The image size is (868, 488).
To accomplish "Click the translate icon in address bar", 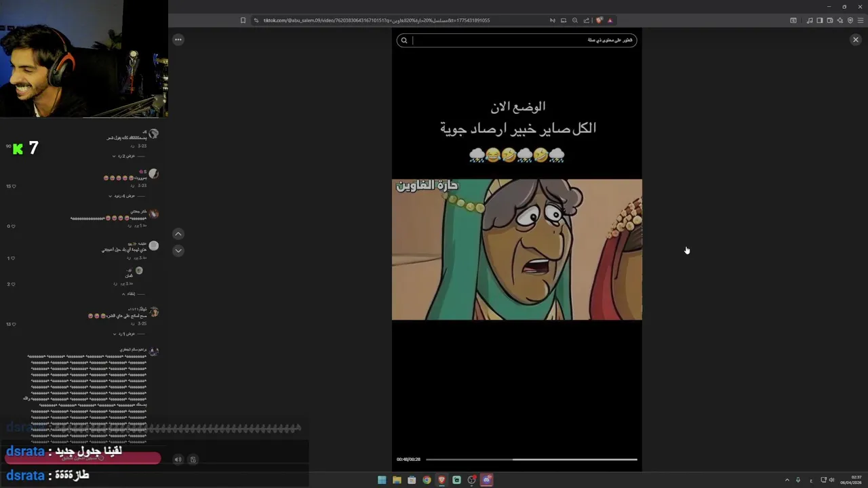I will coord(553,20).
